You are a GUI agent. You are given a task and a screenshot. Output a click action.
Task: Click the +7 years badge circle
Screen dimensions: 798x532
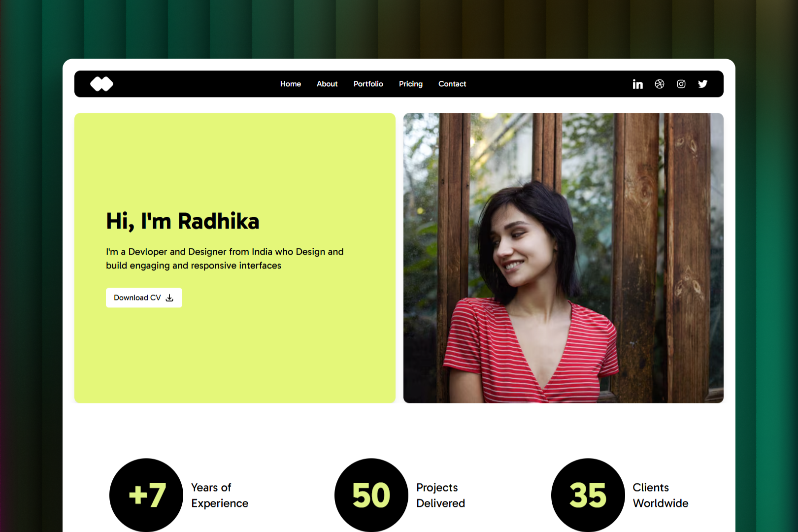[x=146, y=495]
